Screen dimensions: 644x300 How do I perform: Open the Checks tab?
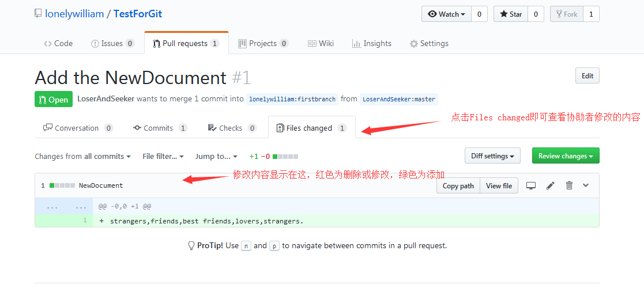pos(232,128)
